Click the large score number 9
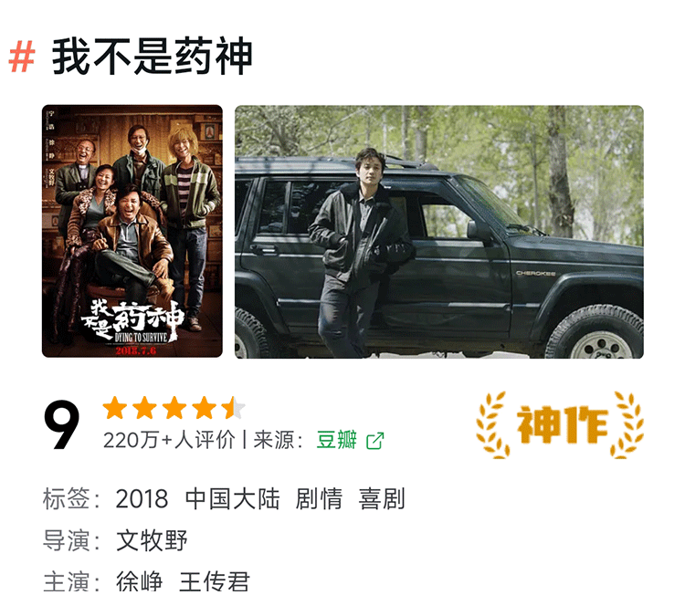This screenshot has height=616, width=685. point(61,424)
